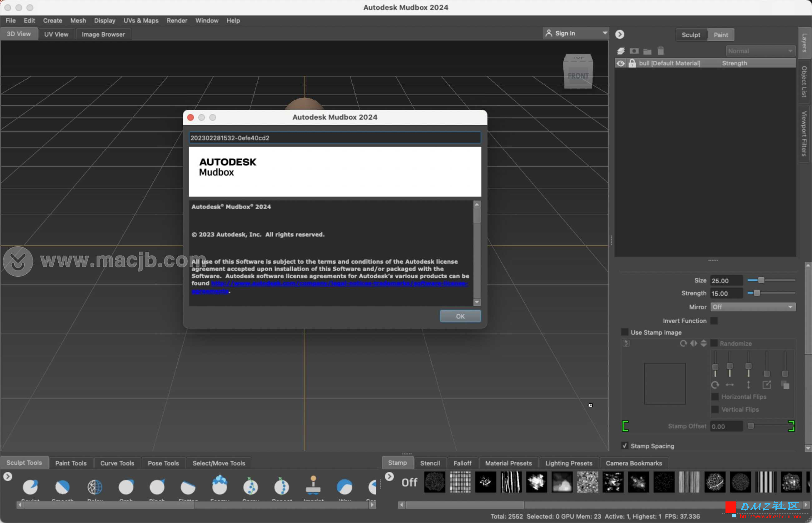The width and height of the screenshot is (812, 523).
Task: Click the layer mask icon beside New Layer
Action: pyautogui.click(x=634, y=51)
